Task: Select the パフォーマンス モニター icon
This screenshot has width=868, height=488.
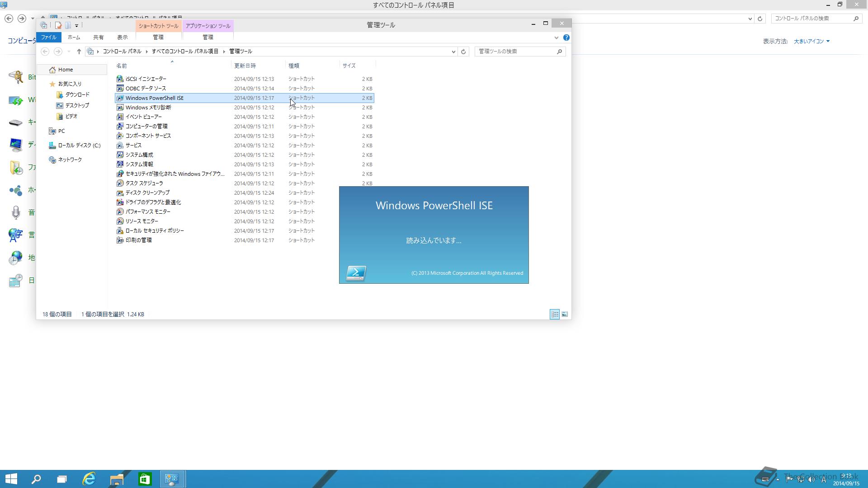Action: point(120,212)
